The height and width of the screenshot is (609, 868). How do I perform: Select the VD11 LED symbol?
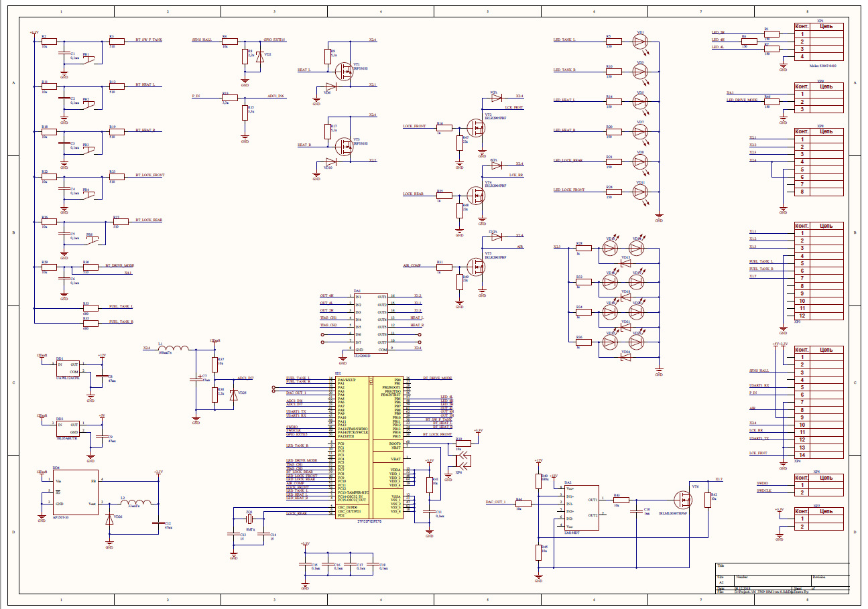[640, 190]
